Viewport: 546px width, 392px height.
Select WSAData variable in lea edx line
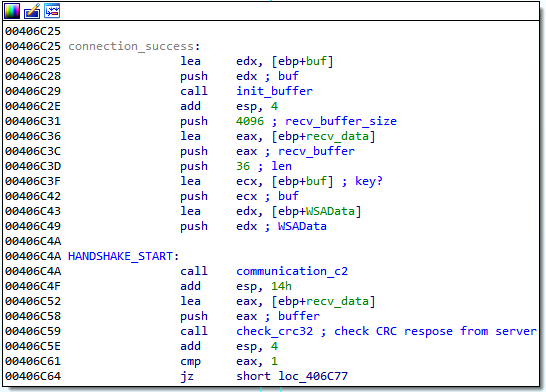(x=330, y=211)
